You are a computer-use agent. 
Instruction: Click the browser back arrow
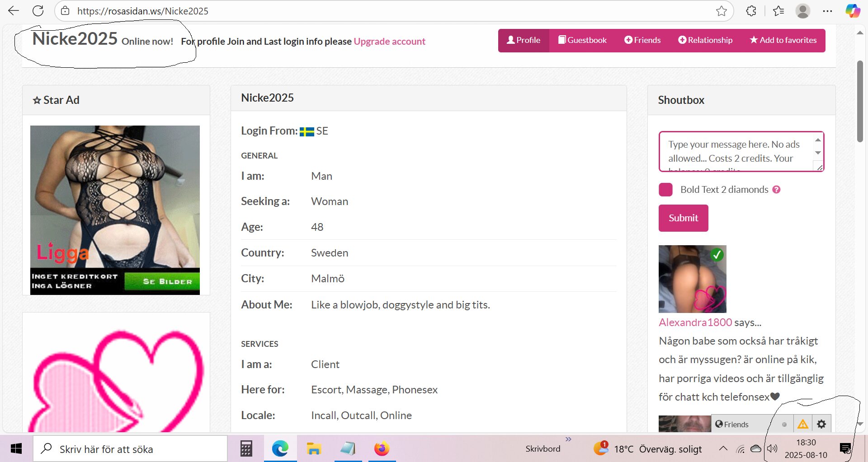coord(14,11)
